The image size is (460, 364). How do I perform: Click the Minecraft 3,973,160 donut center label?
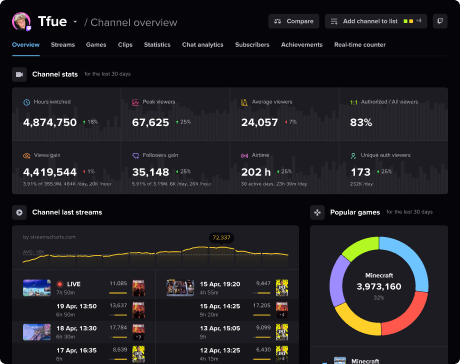pyautogui.click(x=379, y=286)
